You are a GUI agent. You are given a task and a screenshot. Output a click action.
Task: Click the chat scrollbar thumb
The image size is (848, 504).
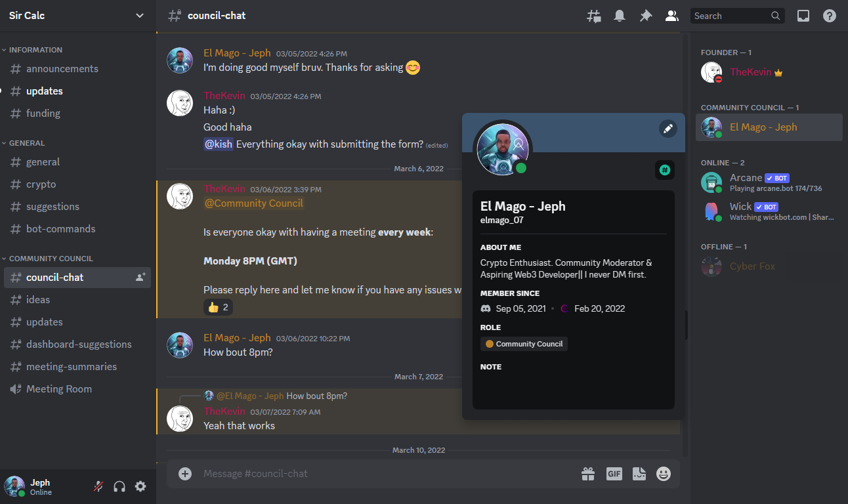tap(686, 325)
